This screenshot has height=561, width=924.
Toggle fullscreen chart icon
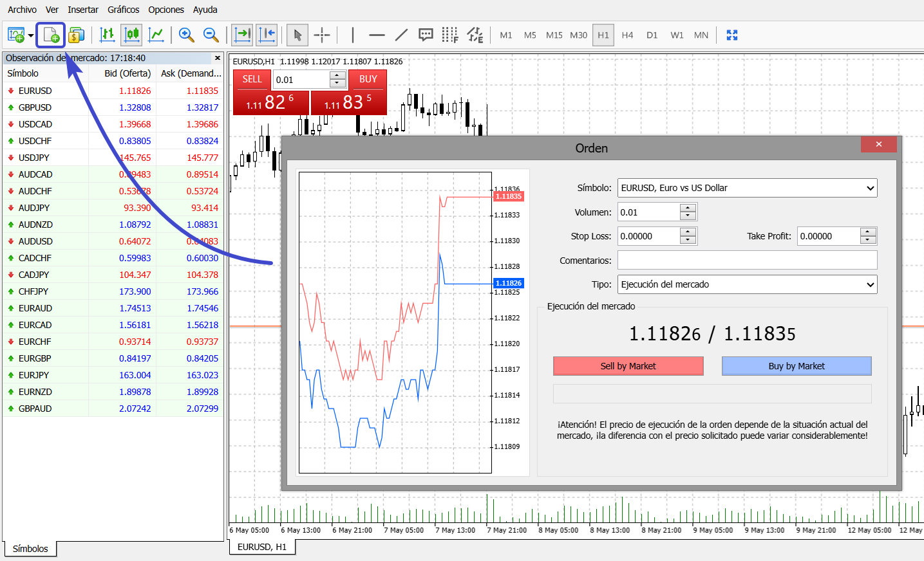click(x=732, y=35)
